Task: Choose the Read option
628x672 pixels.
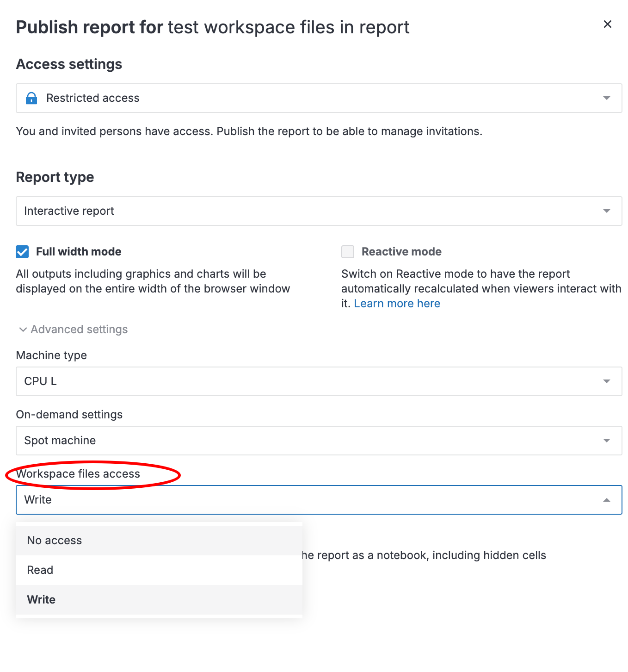Action: click(x=40, y=570)
